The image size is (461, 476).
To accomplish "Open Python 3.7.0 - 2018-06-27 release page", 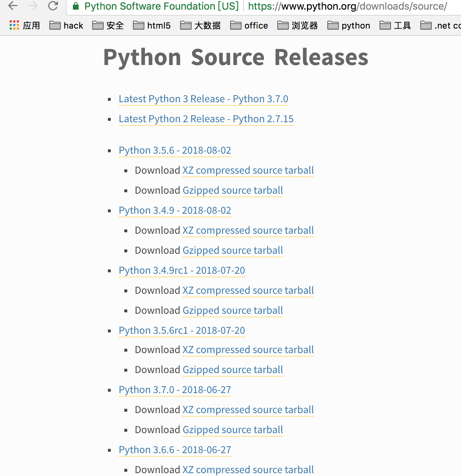I will (175, 390).
